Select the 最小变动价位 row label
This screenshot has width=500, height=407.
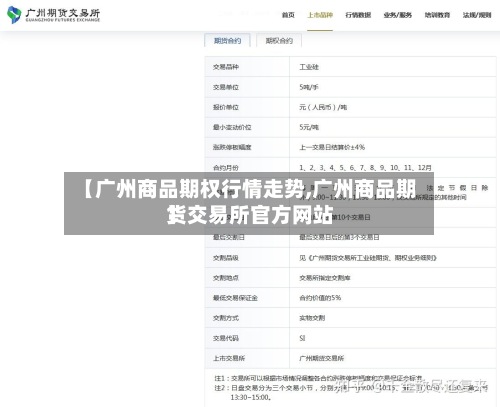232,127
